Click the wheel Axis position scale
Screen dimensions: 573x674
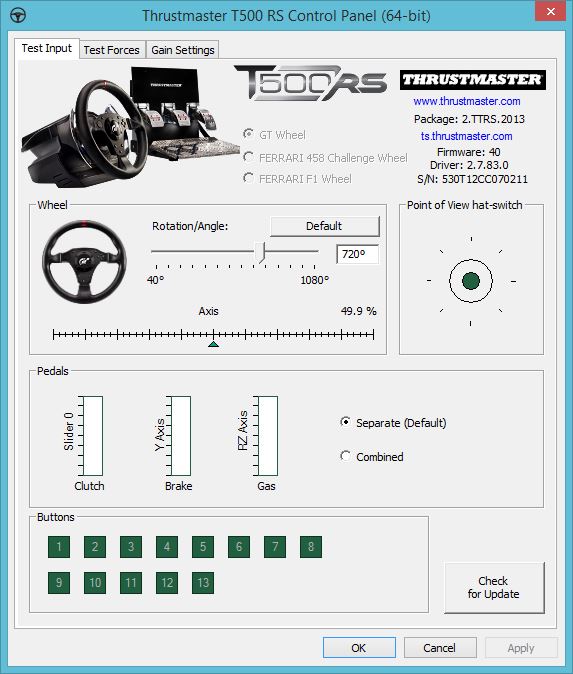click(x=213, y=334)
